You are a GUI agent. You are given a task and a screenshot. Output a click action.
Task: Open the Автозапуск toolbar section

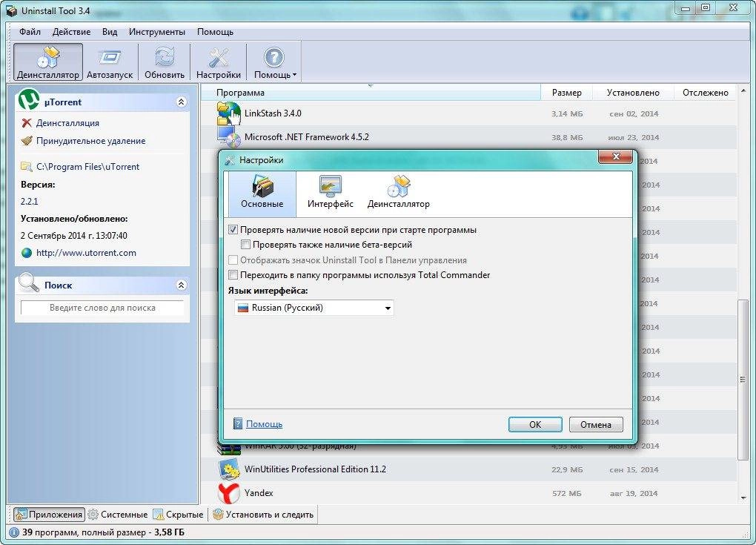tap(110, 62)
